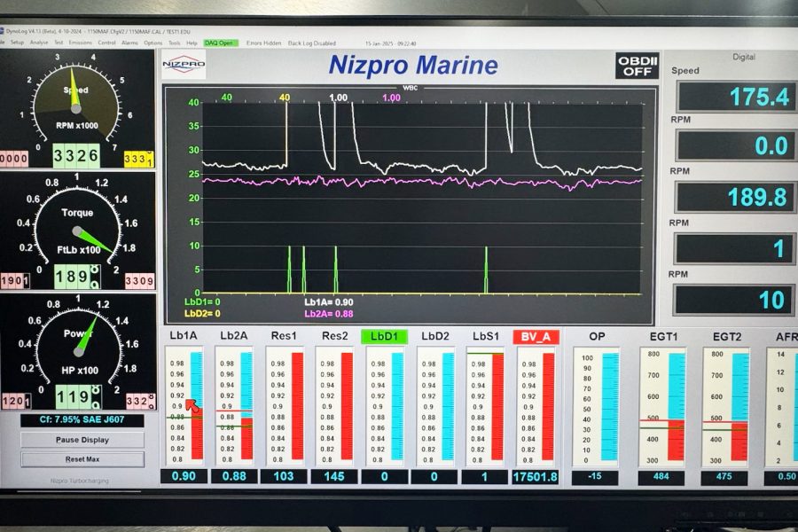
Task: Select the Res2 channel label
Action: point(334,336)
